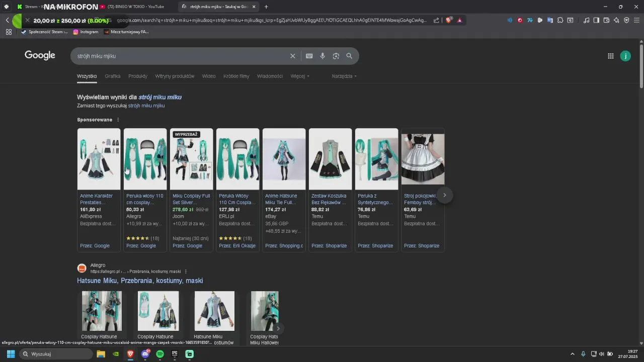Open the Społeczność Steam bookmark
The width and height of the screenshot is (644, 362).
pyautogui.click(x=44, y=32)
